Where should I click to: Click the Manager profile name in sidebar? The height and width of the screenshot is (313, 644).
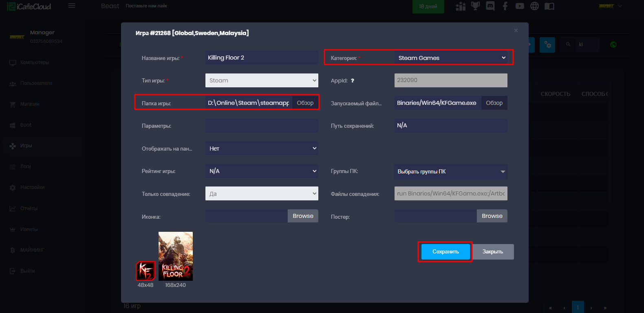(x=42, y=33)
